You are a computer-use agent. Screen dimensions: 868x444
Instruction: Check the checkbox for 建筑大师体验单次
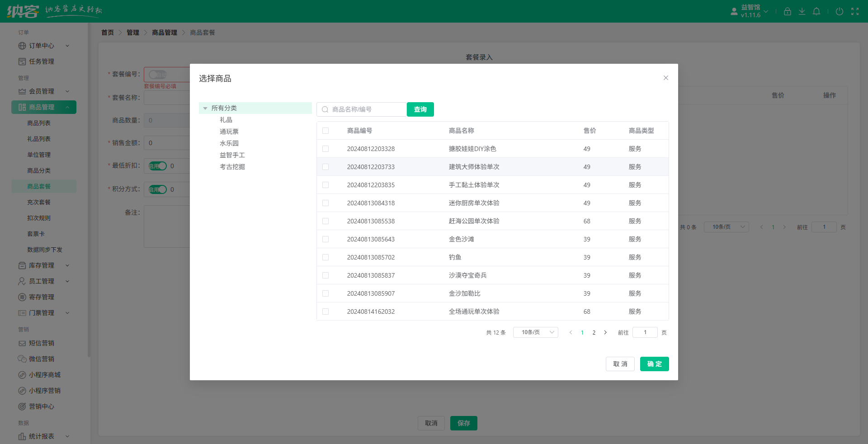point(326,167)
